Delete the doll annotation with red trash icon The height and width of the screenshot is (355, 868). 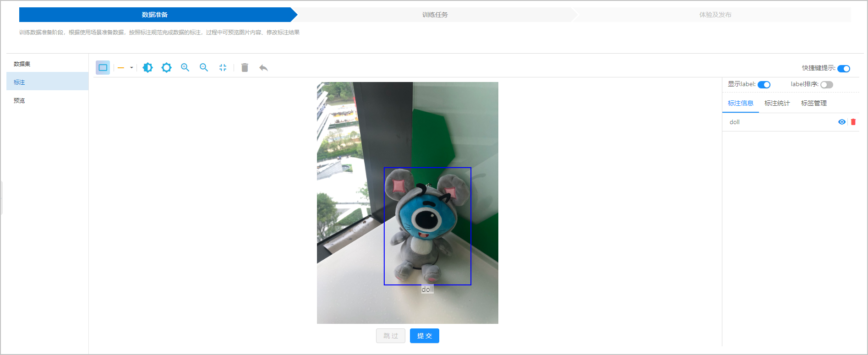point(853,122)
